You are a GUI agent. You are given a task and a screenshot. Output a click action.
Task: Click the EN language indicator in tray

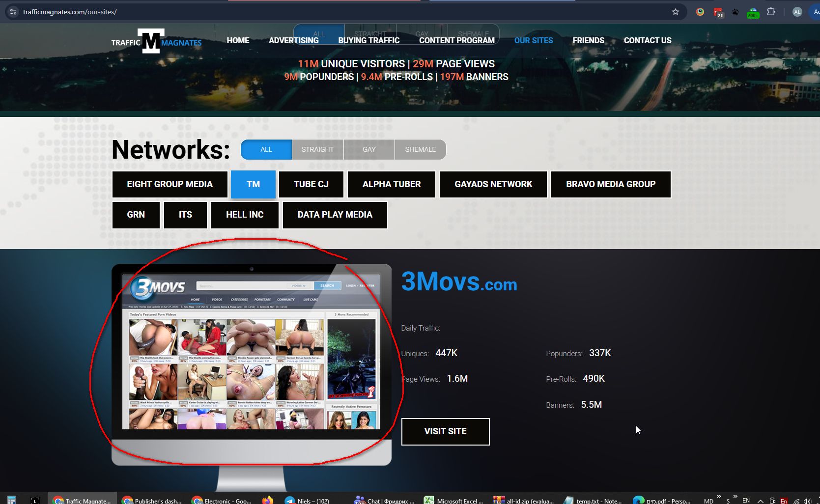[x=746, y=501]
